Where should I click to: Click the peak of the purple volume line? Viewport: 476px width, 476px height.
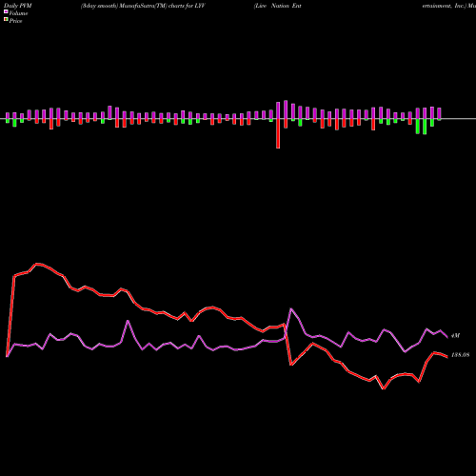[291, 308]
